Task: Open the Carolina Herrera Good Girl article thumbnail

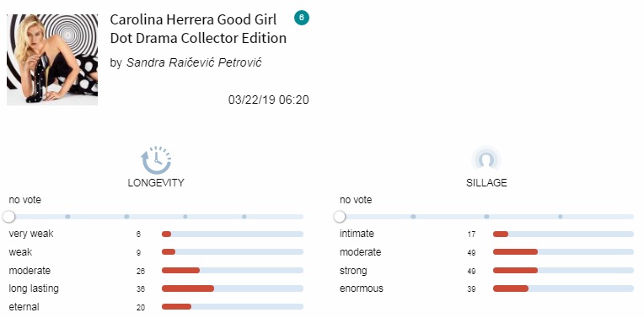Action: (x=52, y=60)
